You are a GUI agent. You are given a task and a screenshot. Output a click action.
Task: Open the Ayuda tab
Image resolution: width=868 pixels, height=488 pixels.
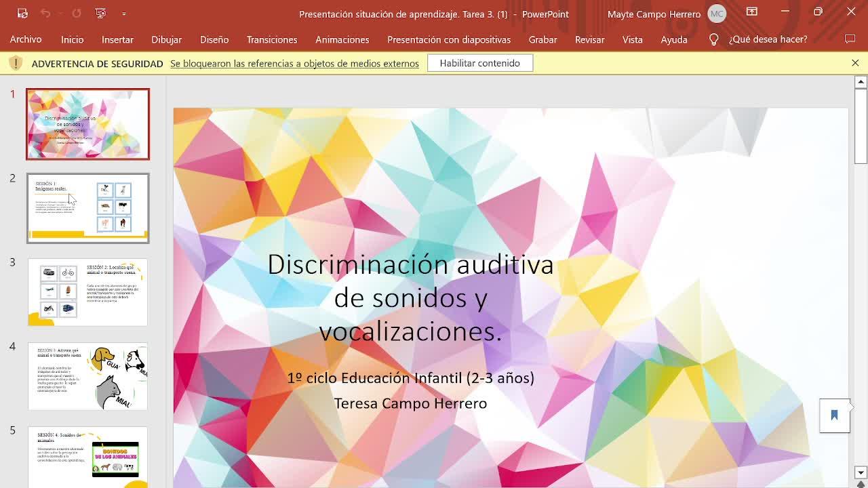click(674, 39)
